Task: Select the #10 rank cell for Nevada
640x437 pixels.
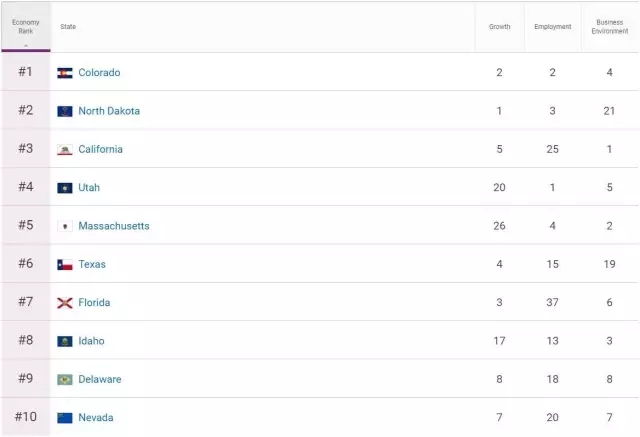Action: pyautogui.click(x=25, y=417)
